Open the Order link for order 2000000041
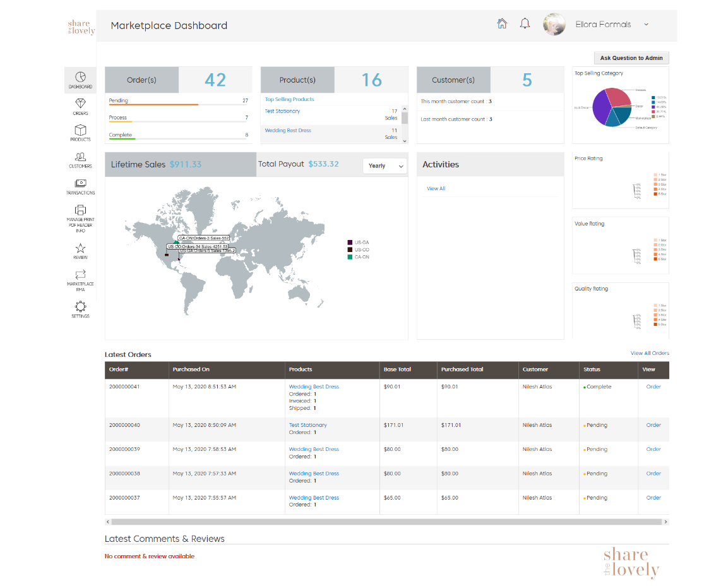Image resolution: width=709 pixels, height=588 pixels. pyautogui.click(x=653, y=387)
